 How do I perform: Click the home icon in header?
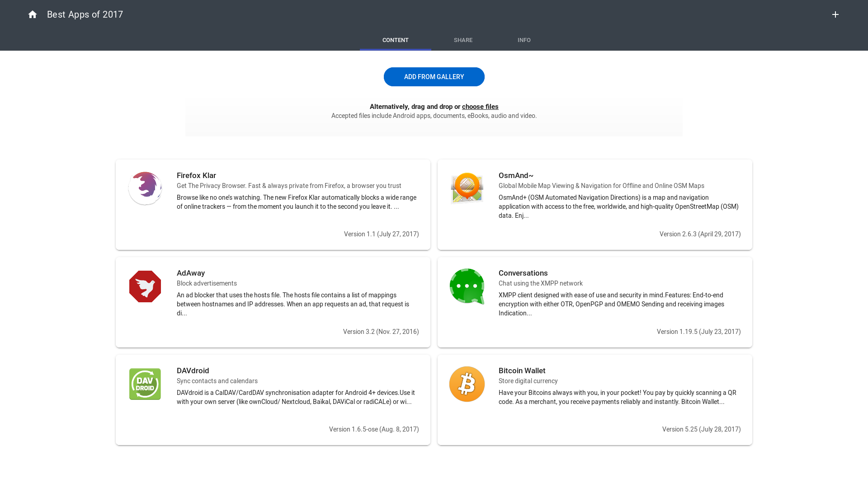[x=33, y=14]
